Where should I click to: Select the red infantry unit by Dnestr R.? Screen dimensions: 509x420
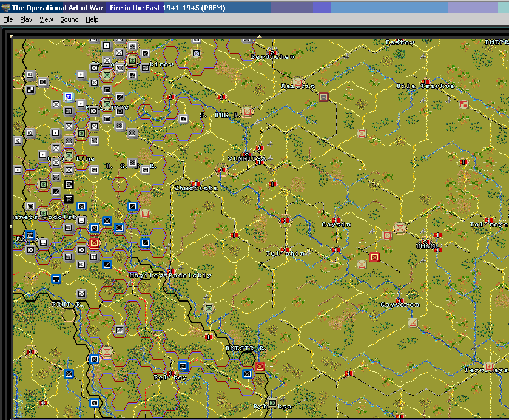point(260,367)
